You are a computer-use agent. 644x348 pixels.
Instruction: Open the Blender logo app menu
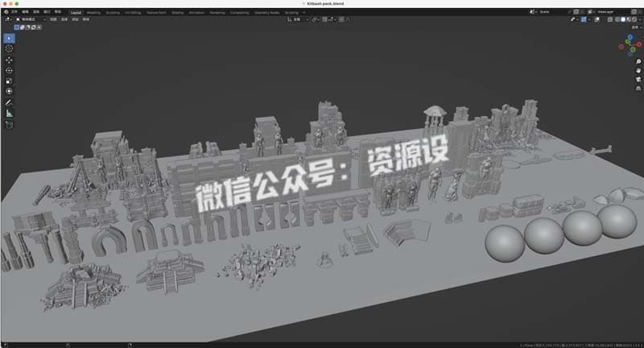pyautogui.click(x=6, y=12)
